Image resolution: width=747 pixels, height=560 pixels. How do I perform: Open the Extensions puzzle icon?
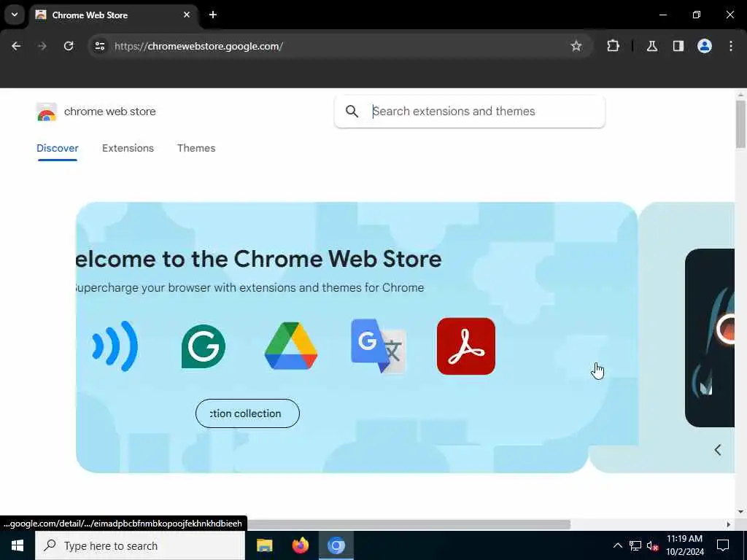[x=613, y=46]
